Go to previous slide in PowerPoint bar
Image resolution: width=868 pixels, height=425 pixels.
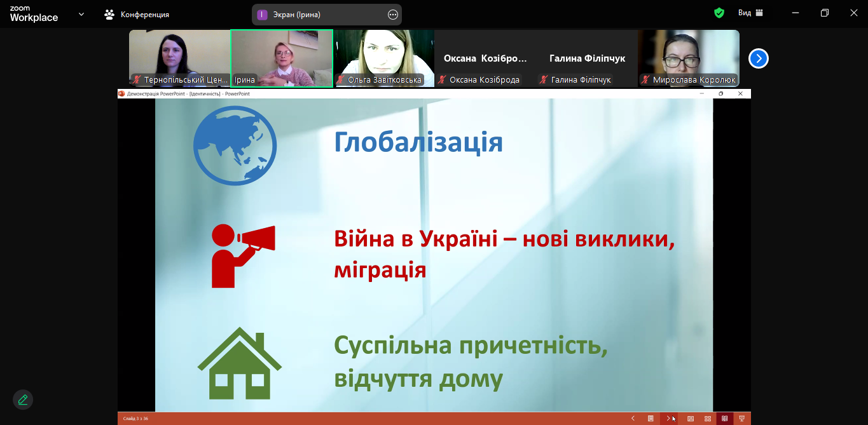633,419
